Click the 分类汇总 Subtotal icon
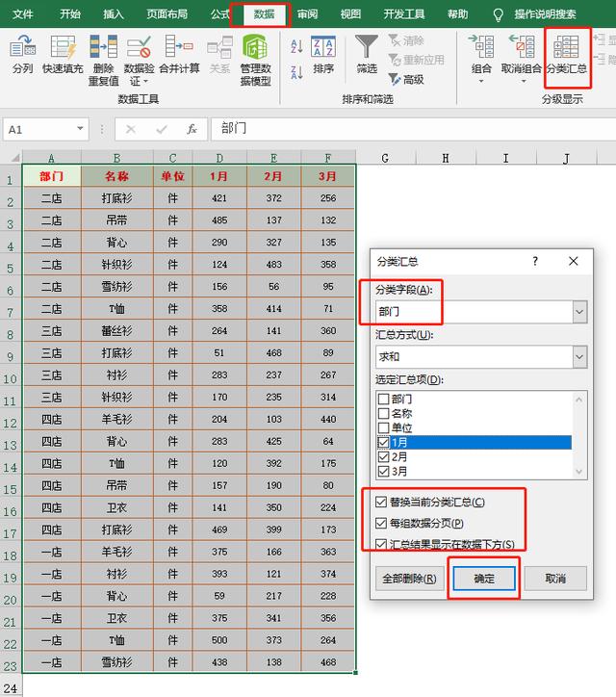Screen dimensions: 616x697 tap(566, 54)
